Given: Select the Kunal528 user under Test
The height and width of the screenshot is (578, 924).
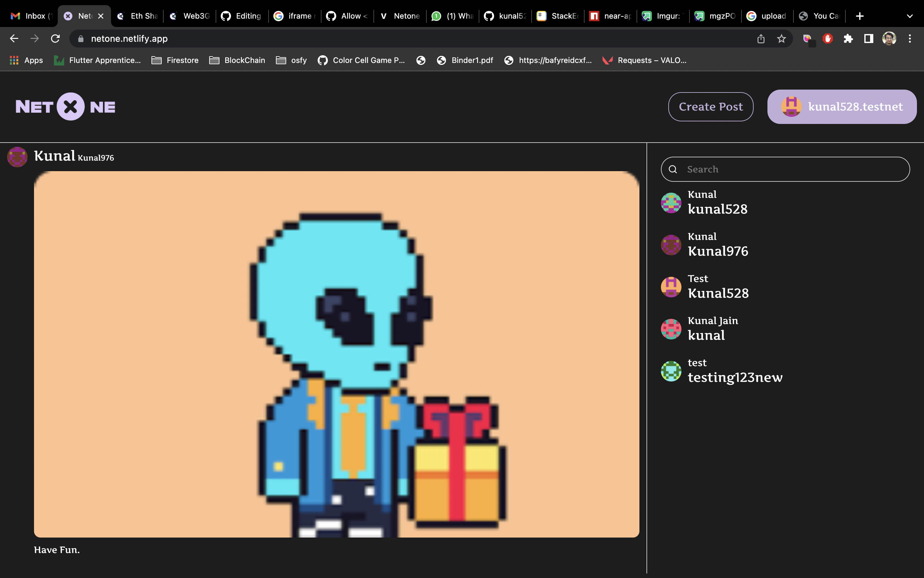Looking at the screenshot, I should (x=718, y=293).
